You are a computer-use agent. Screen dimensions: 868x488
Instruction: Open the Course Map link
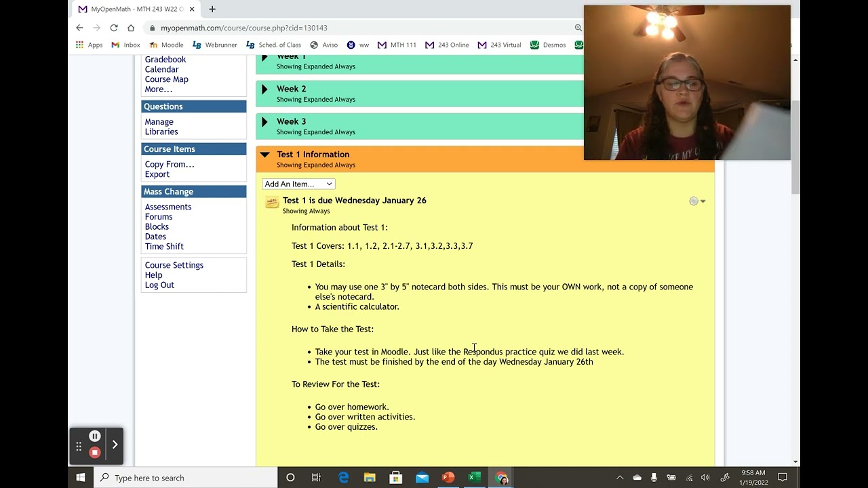pos(166,79)
